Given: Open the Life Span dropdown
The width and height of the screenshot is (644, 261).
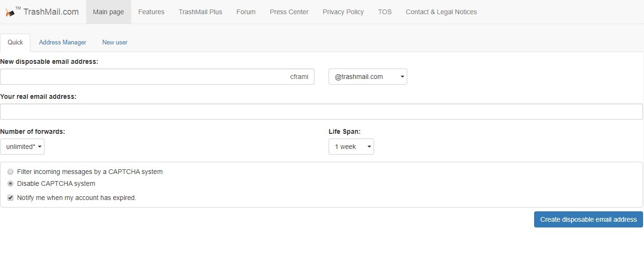Looking at the screenshot, I should click(x=351, y=147).
